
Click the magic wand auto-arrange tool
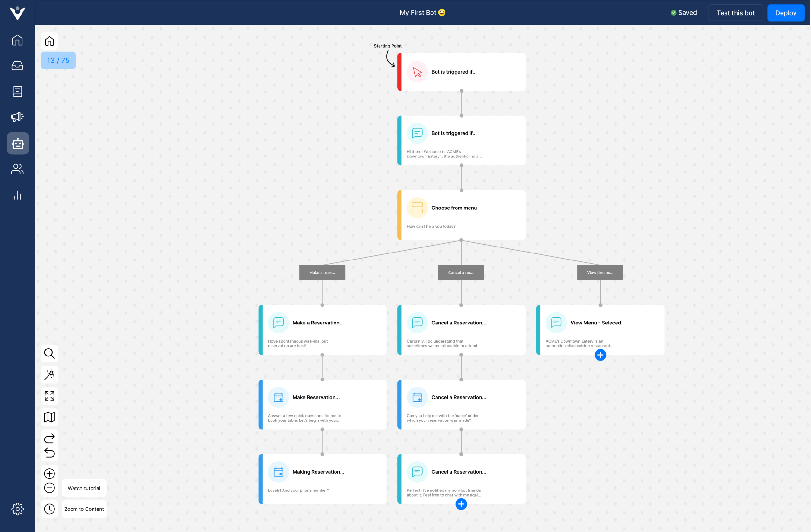click(49, 375)
